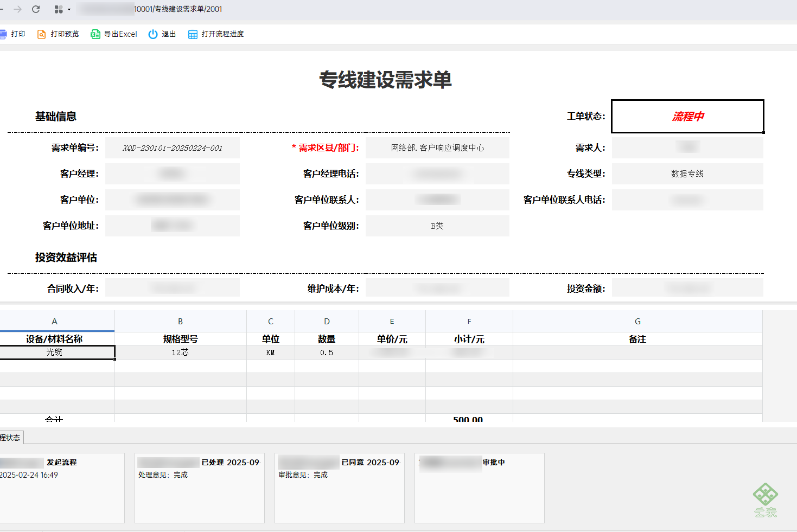Click the 维护成本/年 field

tap(437, 288)
